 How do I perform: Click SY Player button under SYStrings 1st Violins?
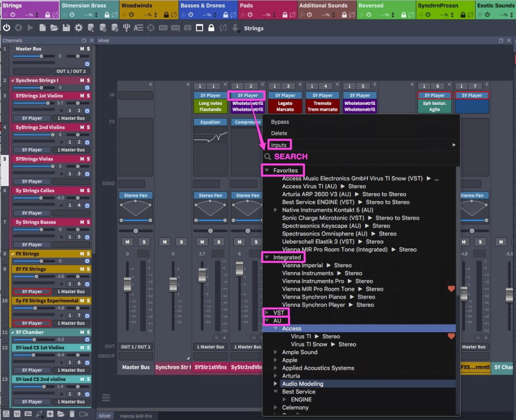coord(32,118)
